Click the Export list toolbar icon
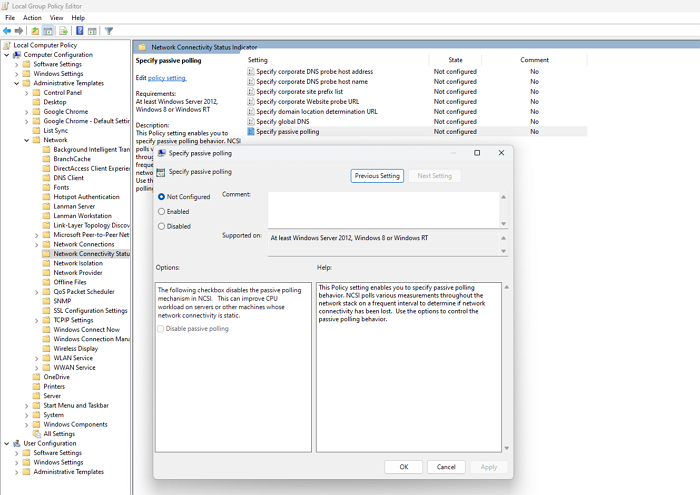Image resolution: width=700 pixels, height=495 pixels. (x=63, y=31)
